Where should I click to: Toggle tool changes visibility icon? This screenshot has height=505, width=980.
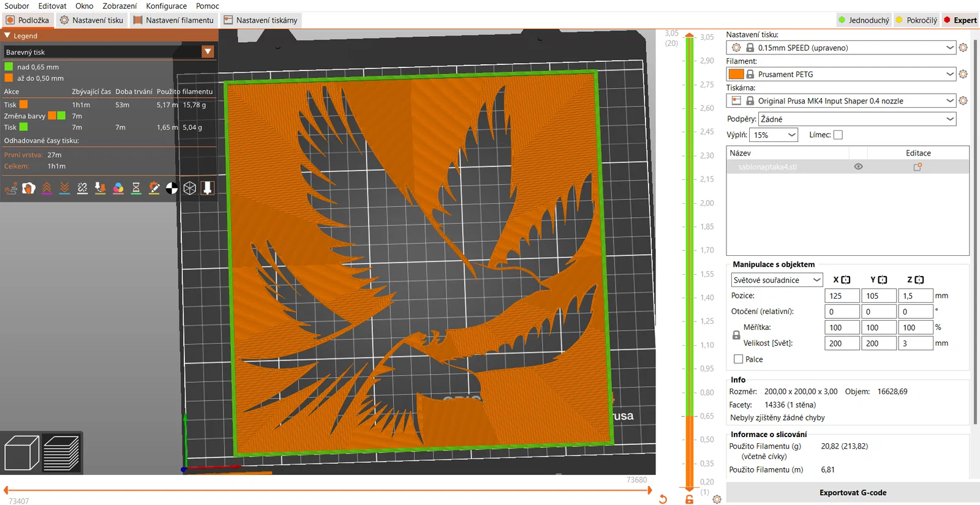click(x=100, y=189)
